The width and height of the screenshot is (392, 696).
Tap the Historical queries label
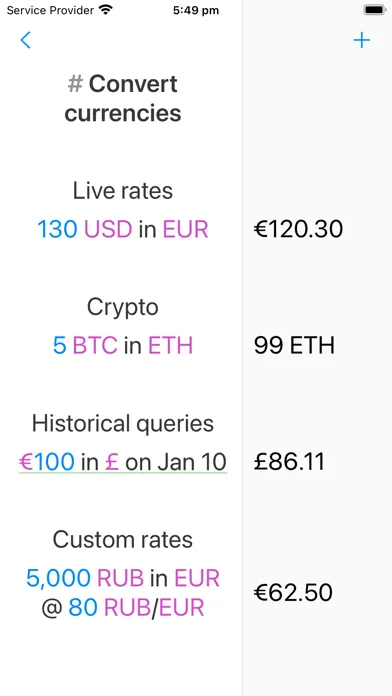tap(123, 423)
